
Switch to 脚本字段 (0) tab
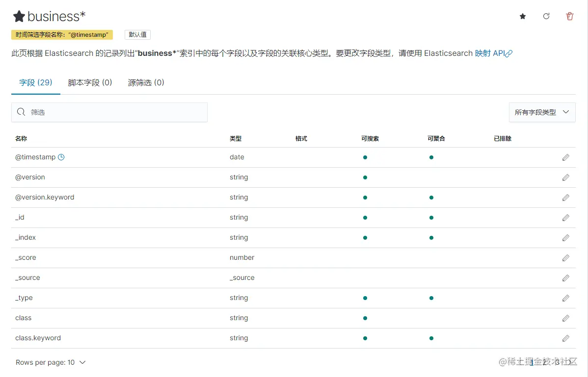click(90, 82)
